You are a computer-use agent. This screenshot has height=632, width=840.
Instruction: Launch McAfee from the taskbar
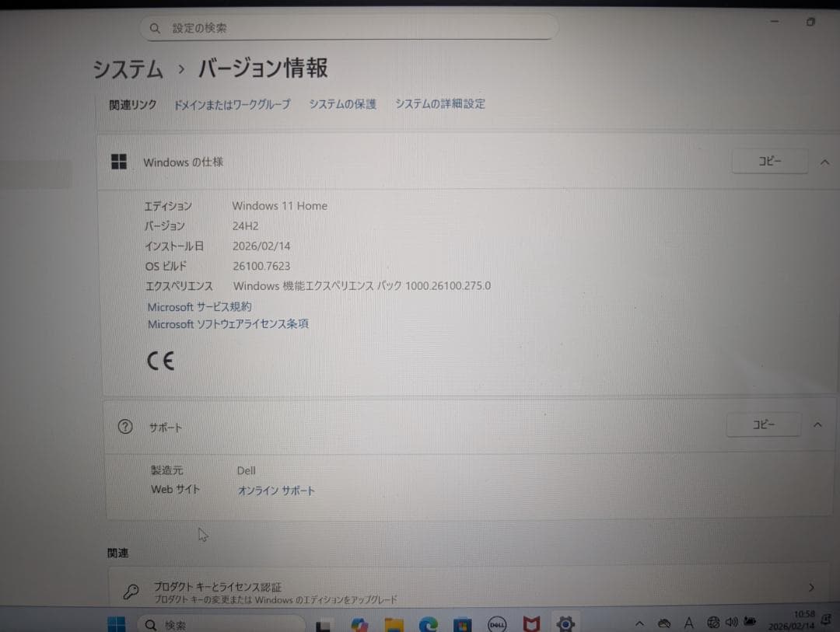point(530,623)
